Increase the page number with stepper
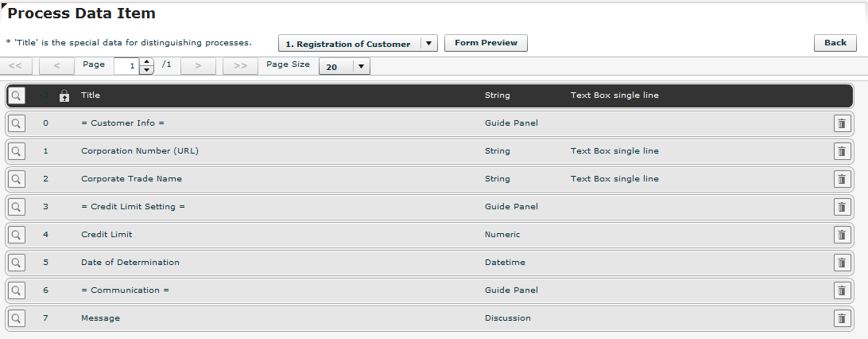Viewport: 868px width, 339px height. point(146,62)
